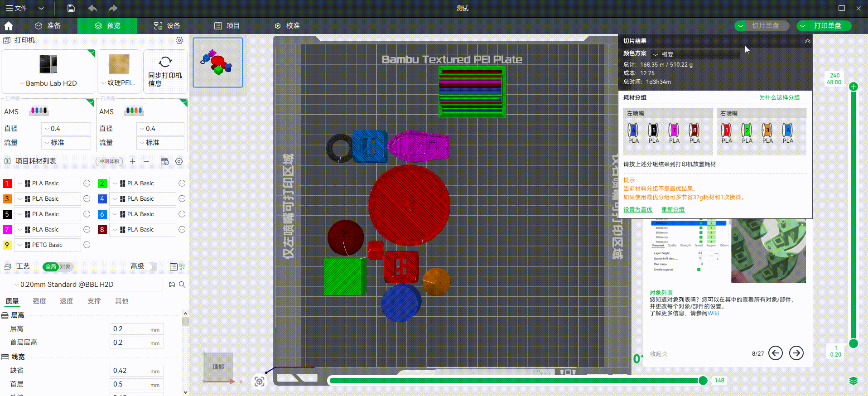Open the 0.20mm Standard @BBL H2D preset dropdown
The image size is (868, 396).
click(x=87, y=285)
